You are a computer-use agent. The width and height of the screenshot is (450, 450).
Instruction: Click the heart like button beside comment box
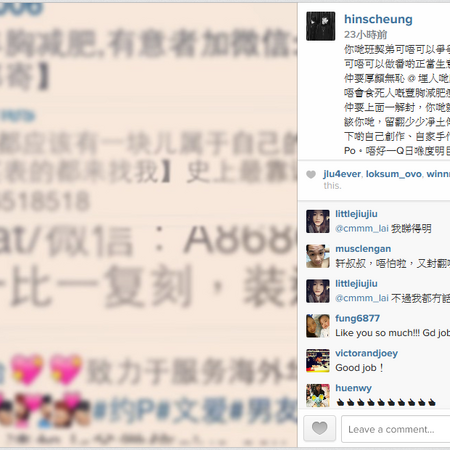click(319, 428)
